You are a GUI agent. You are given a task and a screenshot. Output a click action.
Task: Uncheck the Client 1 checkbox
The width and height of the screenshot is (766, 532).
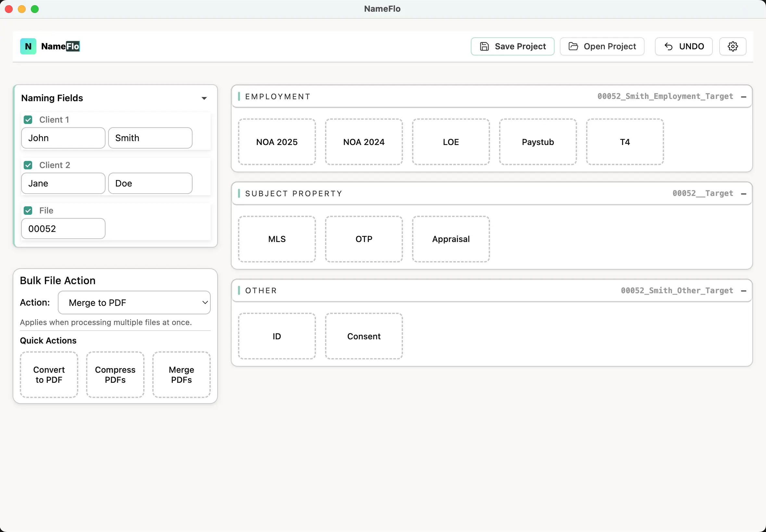[x=28, y=120]
